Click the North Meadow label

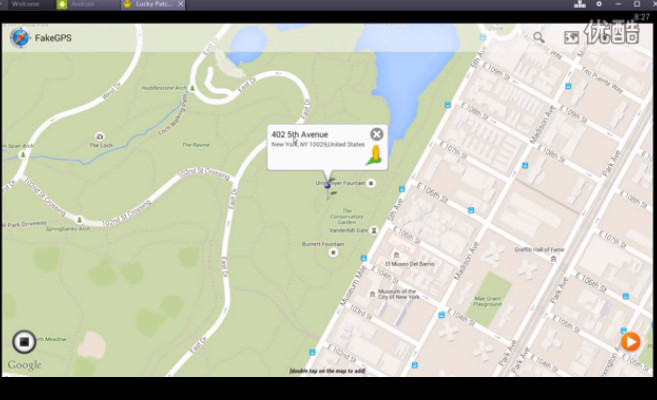[52, 339]
